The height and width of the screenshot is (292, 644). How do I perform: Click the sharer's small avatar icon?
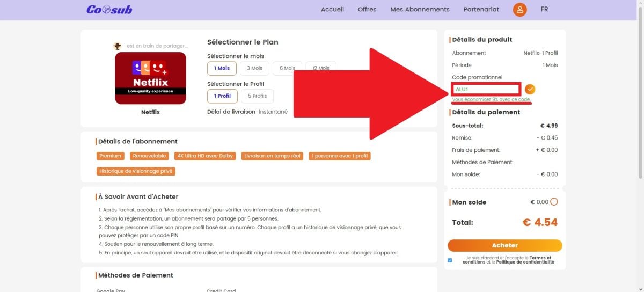118,46
